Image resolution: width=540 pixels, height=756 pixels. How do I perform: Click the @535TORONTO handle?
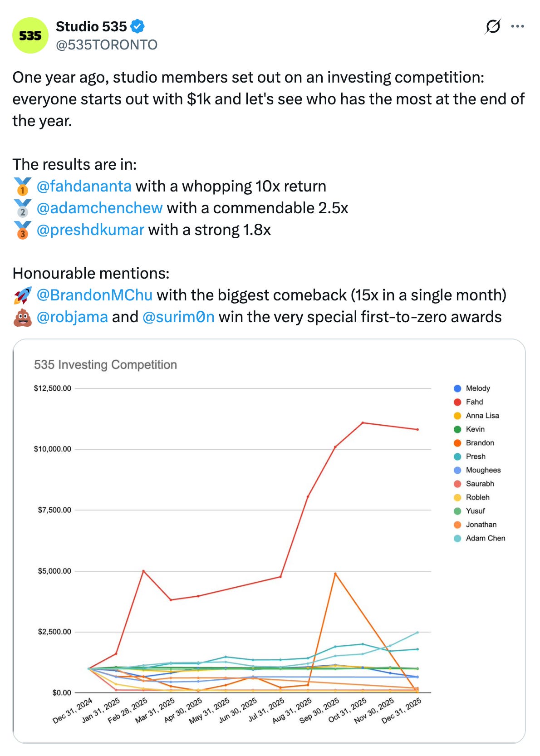107,44
